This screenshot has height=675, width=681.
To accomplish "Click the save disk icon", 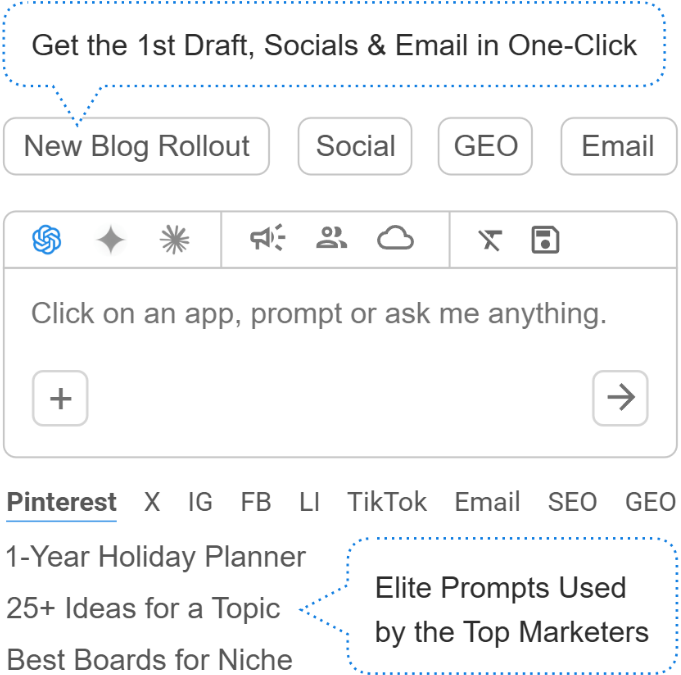I will (545, 240).
